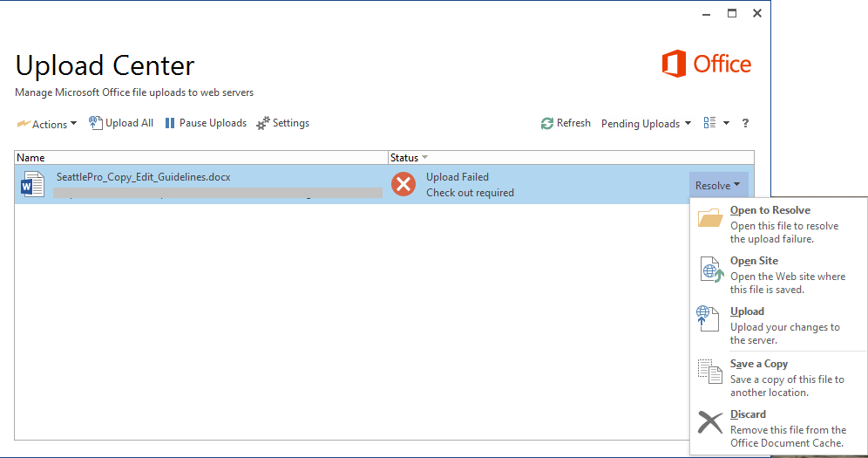Click the Upload Failed status text
Viewport: 868px width, 458px height.
coord(458,177)
